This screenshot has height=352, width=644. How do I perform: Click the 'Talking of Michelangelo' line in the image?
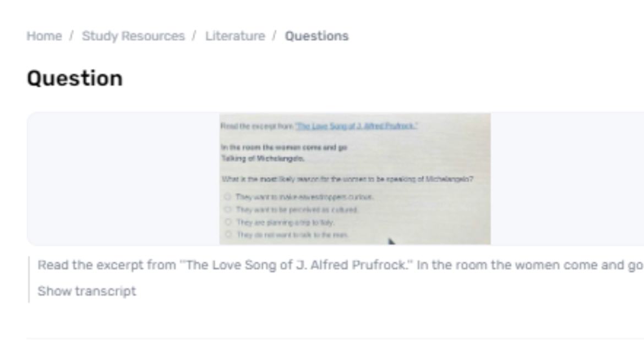(263, 158)
